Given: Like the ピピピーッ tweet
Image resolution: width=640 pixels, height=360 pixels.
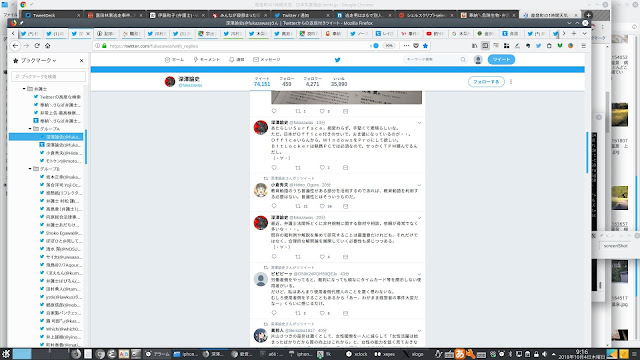Looking at the screenshot, I should [322, 313].
